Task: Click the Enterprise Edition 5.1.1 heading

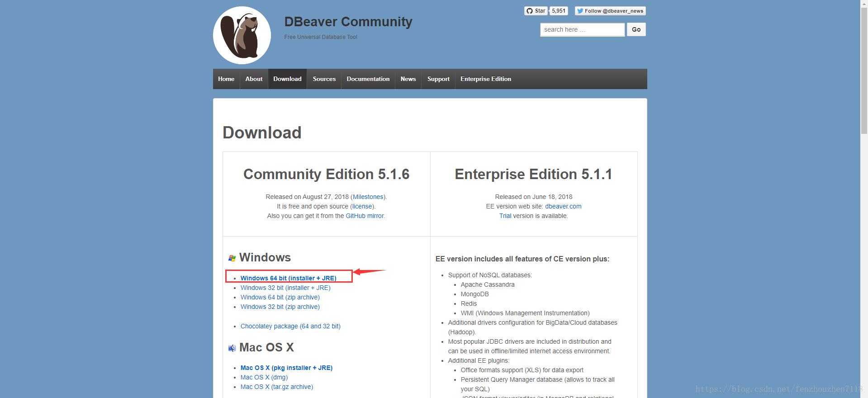Action: 533,174
